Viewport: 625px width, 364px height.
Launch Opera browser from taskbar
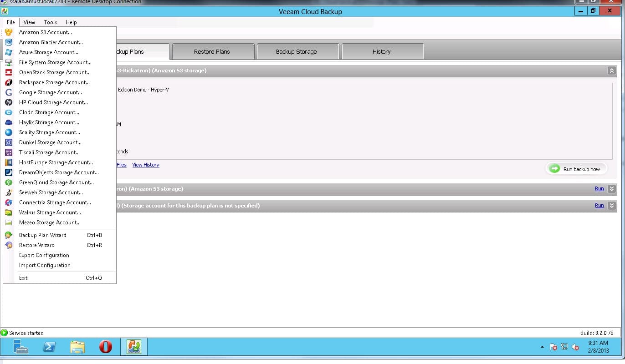click(106, 347)
